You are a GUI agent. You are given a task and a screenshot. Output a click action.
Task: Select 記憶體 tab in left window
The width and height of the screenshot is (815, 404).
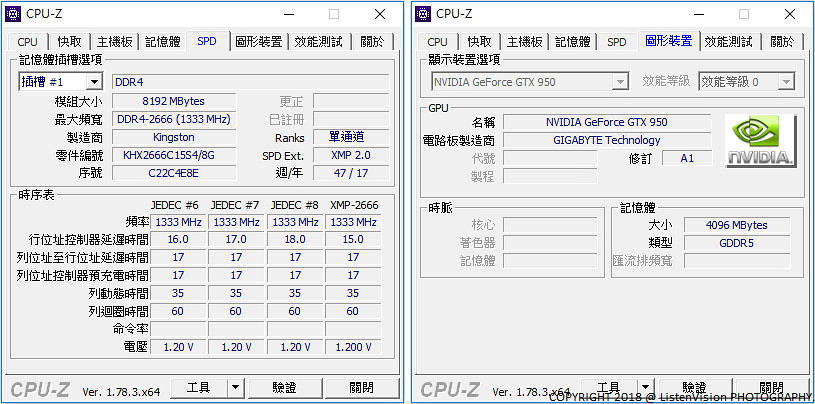[x=163, y=42]
